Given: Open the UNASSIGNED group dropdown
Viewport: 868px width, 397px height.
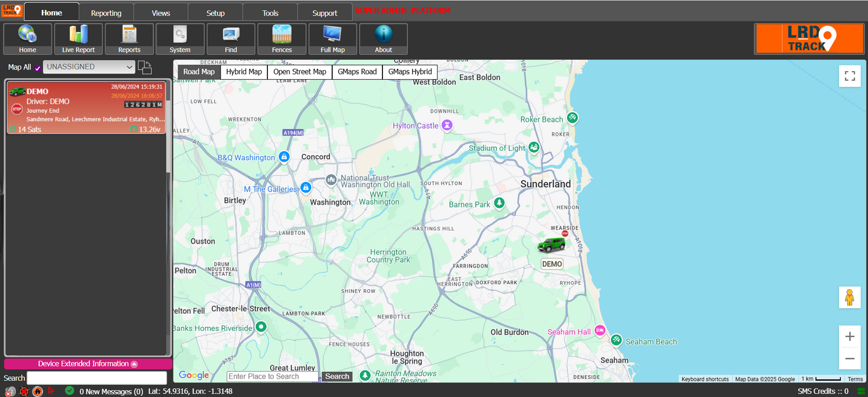Looking at the screenshot, I should point(89,67).
